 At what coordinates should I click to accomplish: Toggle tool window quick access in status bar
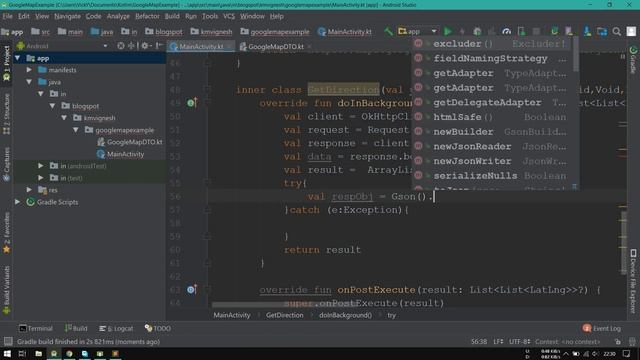[8, 342]
